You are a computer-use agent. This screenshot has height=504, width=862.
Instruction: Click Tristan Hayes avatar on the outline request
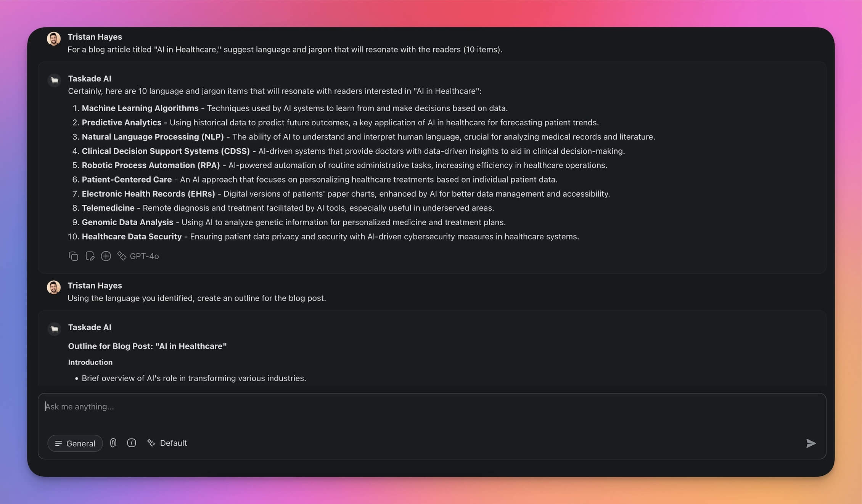[54, 287]
